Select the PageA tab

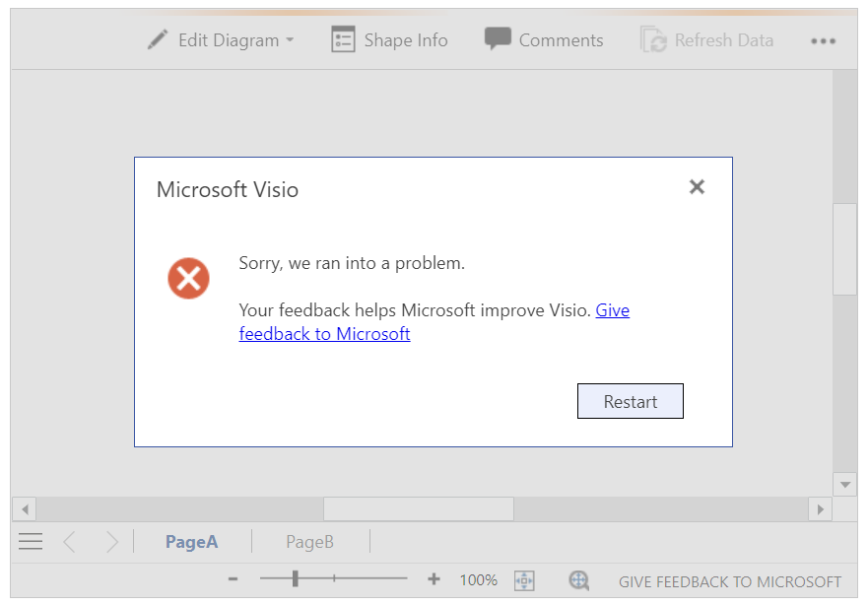coord(191,541)
